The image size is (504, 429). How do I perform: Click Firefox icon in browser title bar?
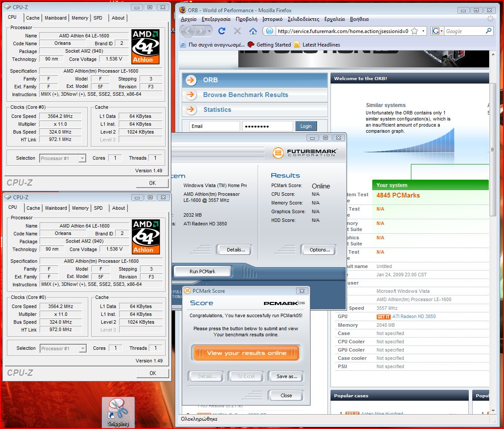click(183, 10)
